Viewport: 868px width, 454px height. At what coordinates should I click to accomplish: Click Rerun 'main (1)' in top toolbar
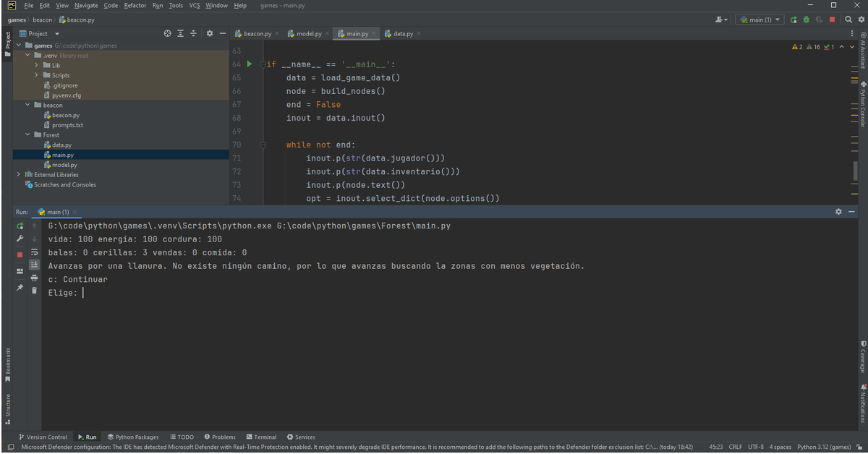793,20
